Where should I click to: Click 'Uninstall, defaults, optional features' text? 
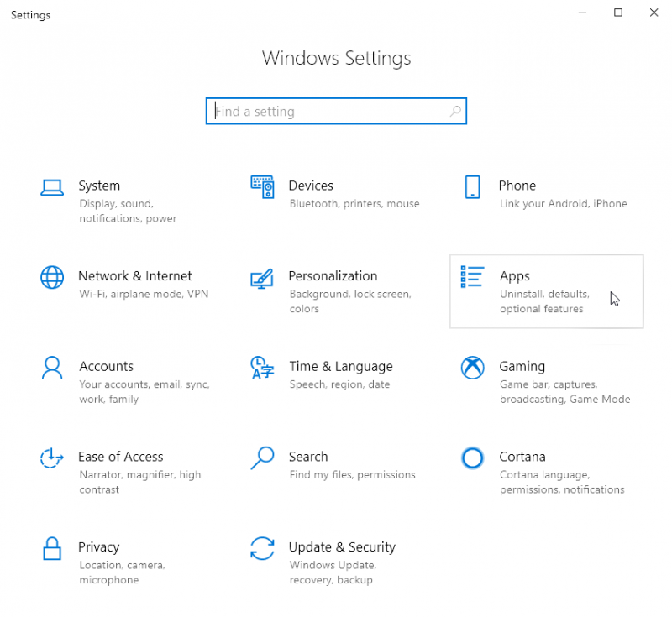544,301
